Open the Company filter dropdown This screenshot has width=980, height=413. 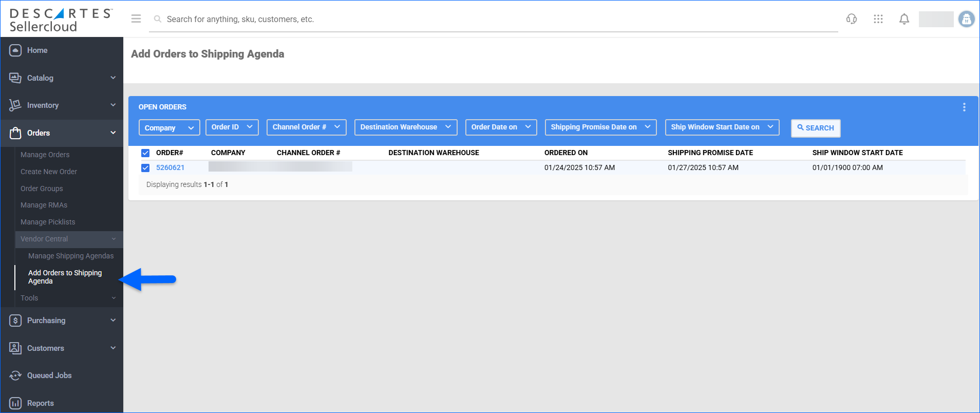(x=169, y=127)
